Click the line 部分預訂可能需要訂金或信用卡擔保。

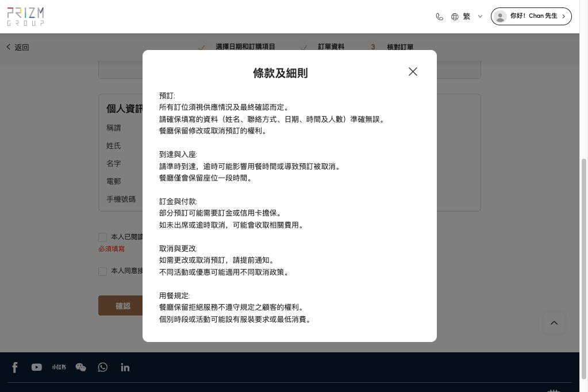(x=220, y=213)
